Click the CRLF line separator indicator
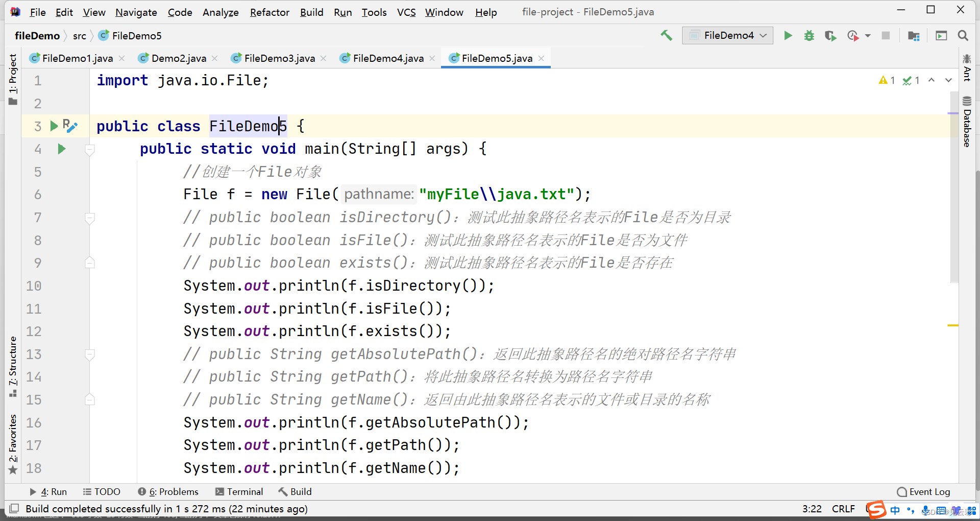Screen dimensions: 980x521 coord(843,509)
